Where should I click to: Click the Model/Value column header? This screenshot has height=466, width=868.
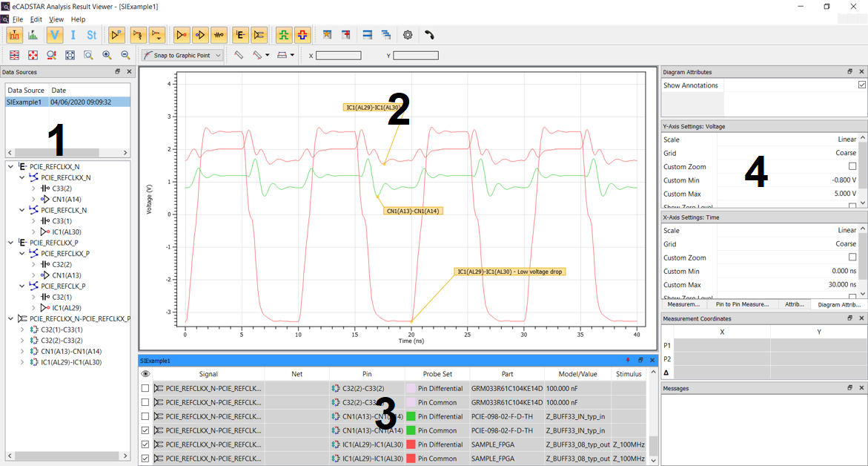577,374
